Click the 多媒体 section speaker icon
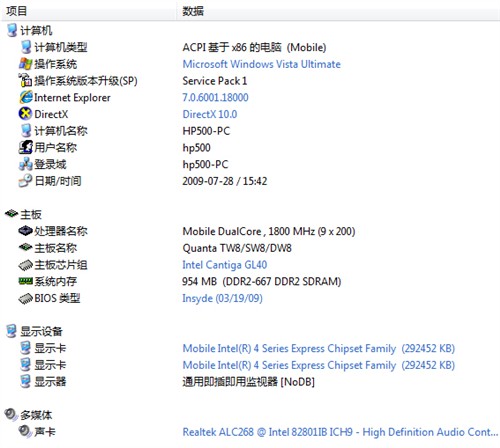Image resolution: width=500 pixels, height=448 pixels. pos(11,414)
